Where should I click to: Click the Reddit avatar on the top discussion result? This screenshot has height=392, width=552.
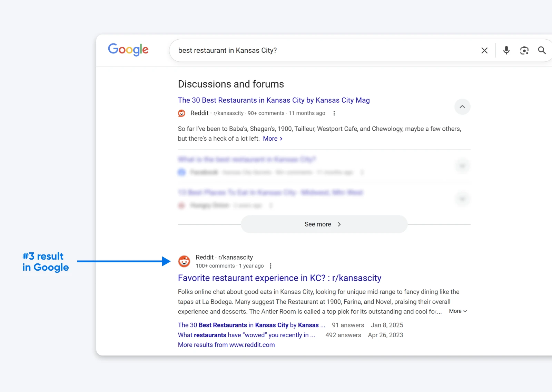(x=182, y=113)
